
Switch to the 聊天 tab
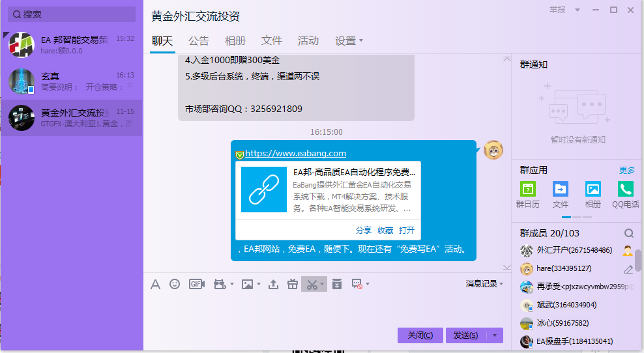click(x=162, y=40)
